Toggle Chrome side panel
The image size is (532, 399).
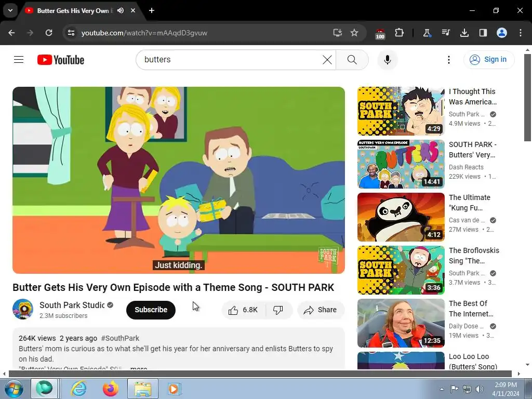click(483, 33)
